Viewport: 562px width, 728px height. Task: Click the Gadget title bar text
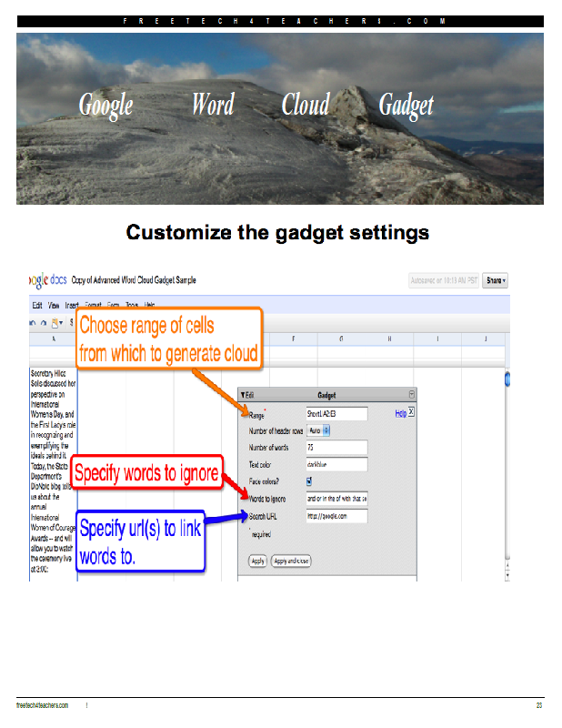[326, 395]
